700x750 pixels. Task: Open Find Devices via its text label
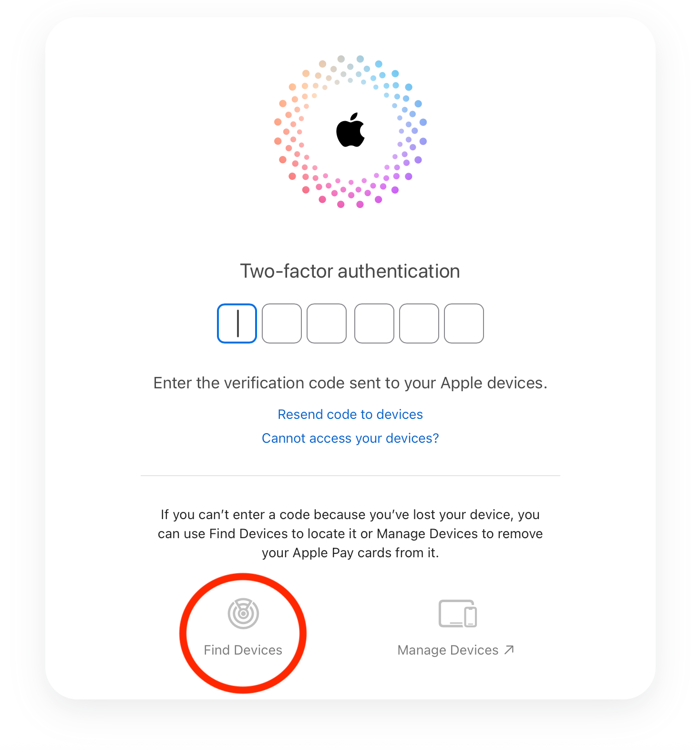click(x=243, y=650)
